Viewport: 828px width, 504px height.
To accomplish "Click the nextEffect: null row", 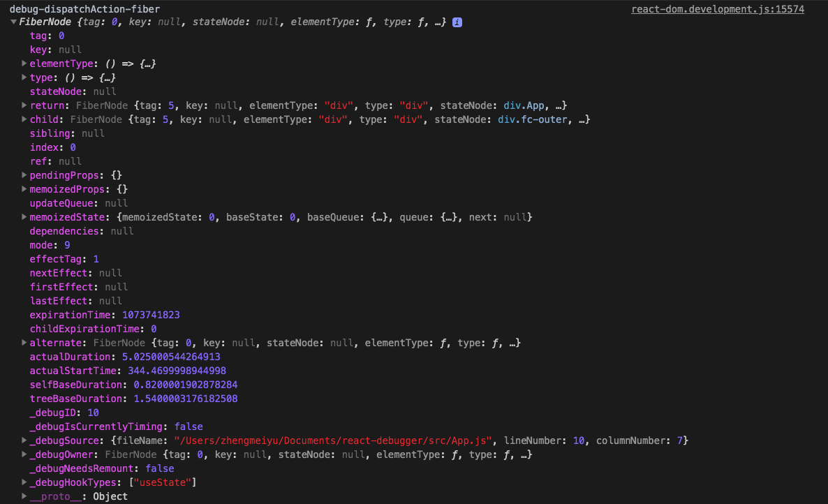I will point(76,273).
